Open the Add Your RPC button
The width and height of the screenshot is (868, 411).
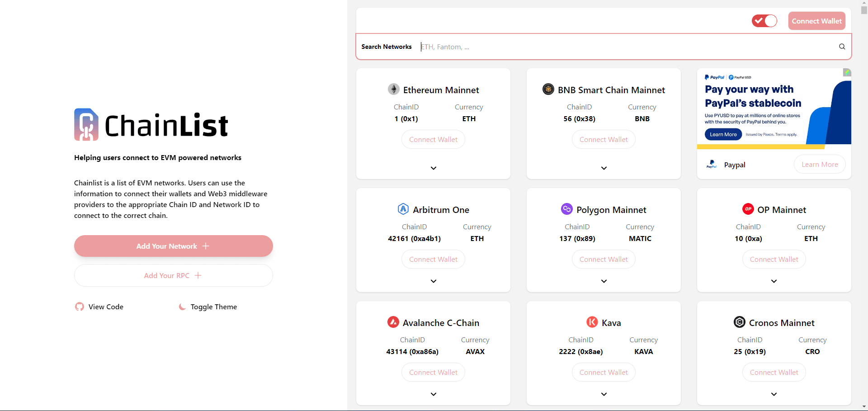pos(174,275)
